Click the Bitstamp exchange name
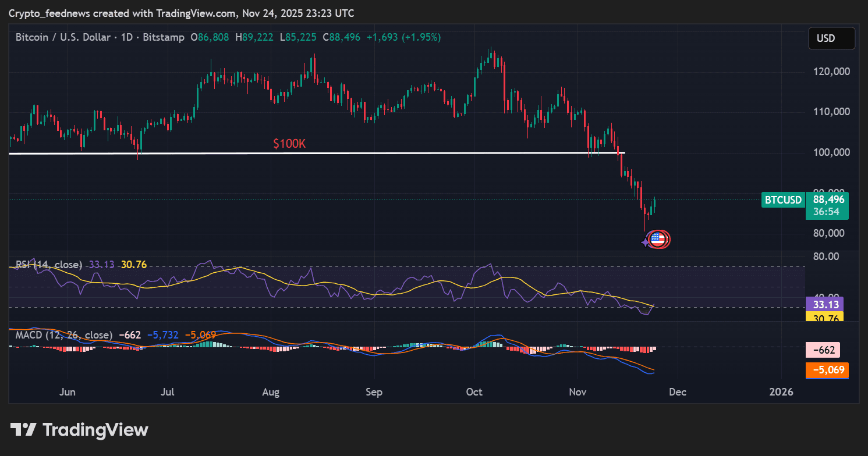 165,37
